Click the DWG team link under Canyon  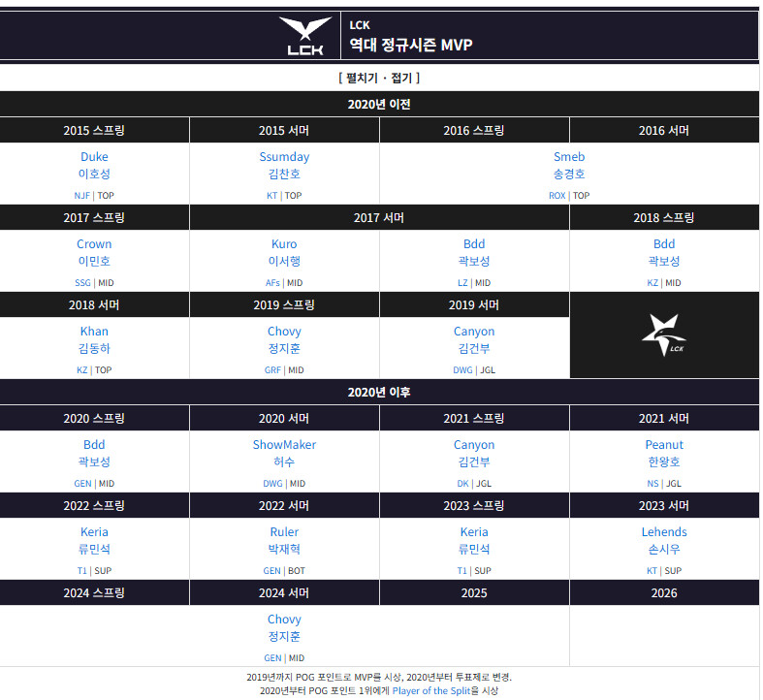(462, 370)
